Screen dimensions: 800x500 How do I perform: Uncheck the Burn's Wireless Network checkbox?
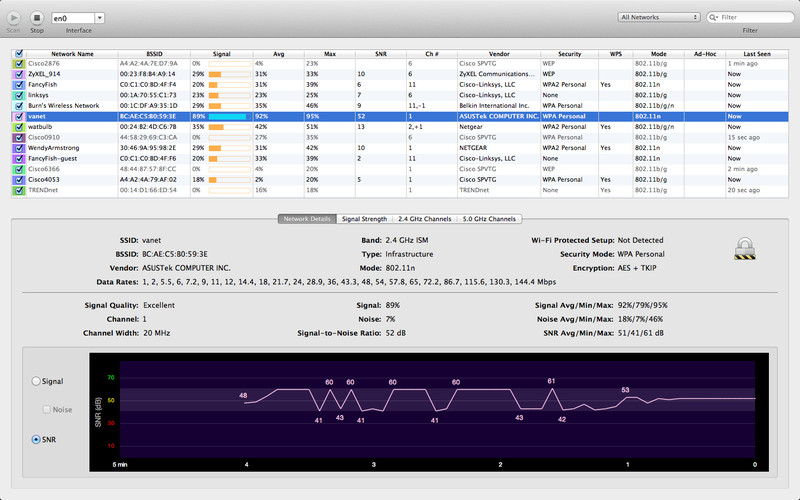click(x=19, y=106)
